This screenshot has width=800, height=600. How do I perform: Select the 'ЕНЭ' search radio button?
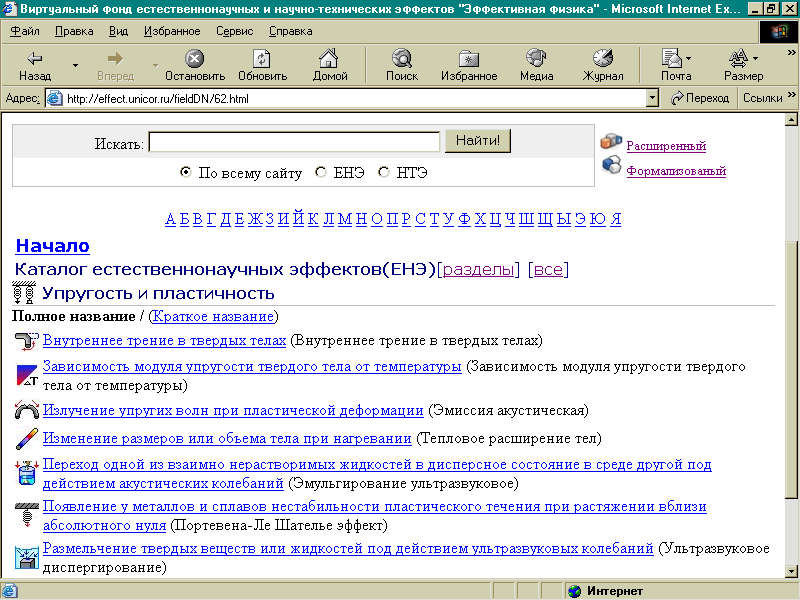[x=321, y=172]
